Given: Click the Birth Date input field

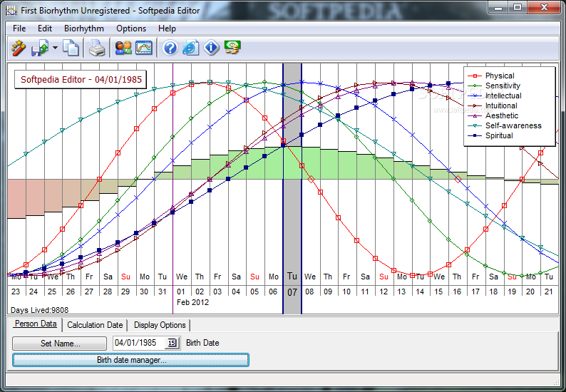Looking at the screenshot, I should (x=139, y=343).
